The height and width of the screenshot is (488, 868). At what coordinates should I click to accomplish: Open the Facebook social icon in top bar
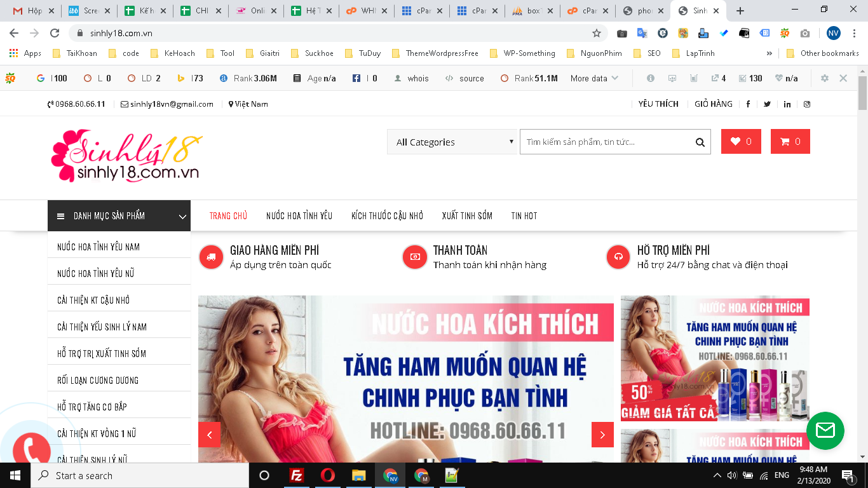748,104
